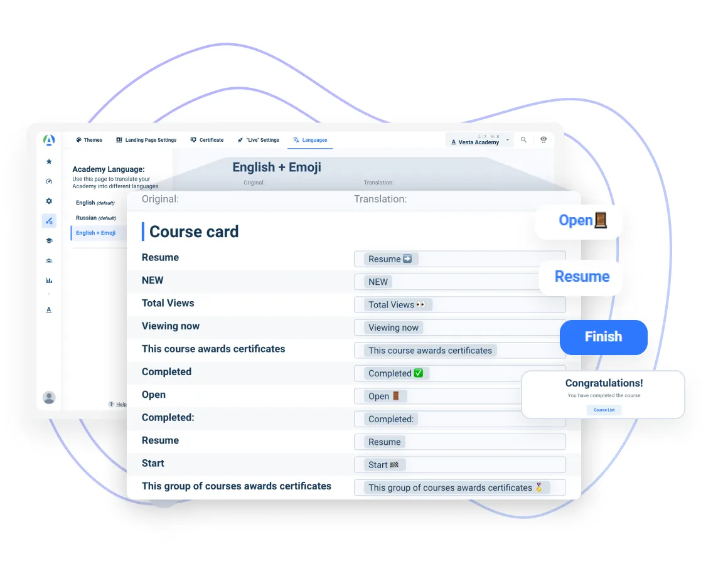Toggle the preview eye icon
The height and width of the screenshot is (581, 728).
(543, 140)
